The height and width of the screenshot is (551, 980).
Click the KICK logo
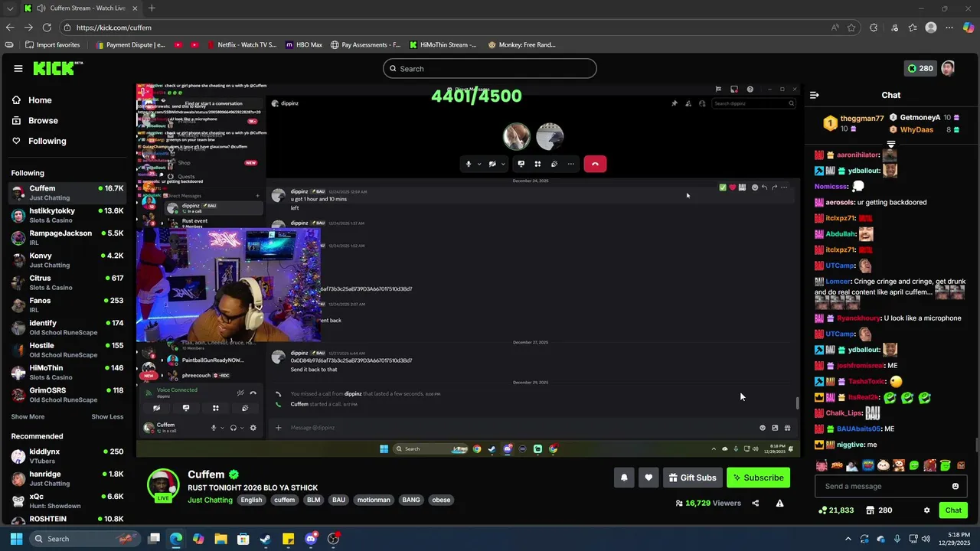[x=57, y=68]
